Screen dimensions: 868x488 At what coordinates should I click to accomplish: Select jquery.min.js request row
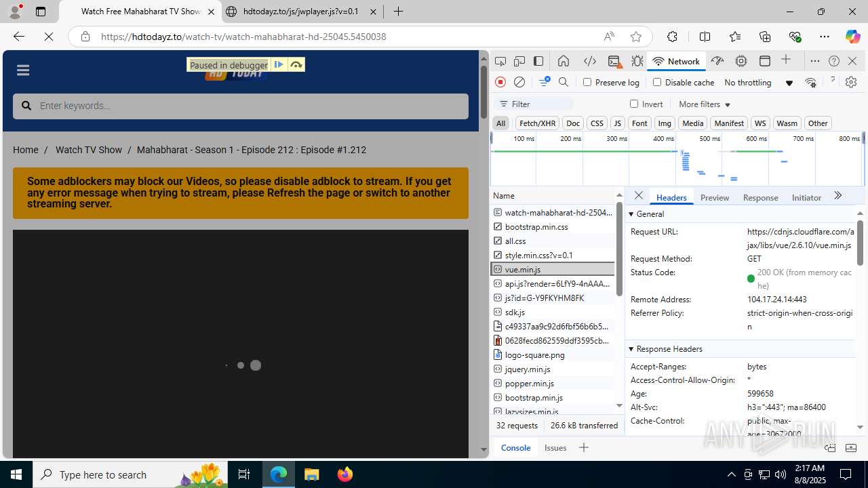coord(553,369)
